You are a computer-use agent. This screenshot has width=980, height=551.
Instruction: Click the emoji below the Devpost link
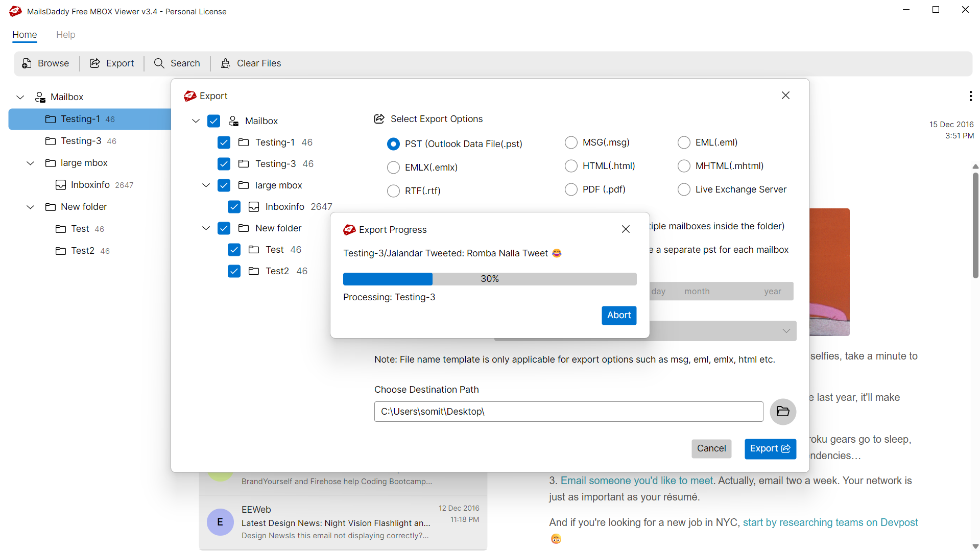[x=556, y=539]
